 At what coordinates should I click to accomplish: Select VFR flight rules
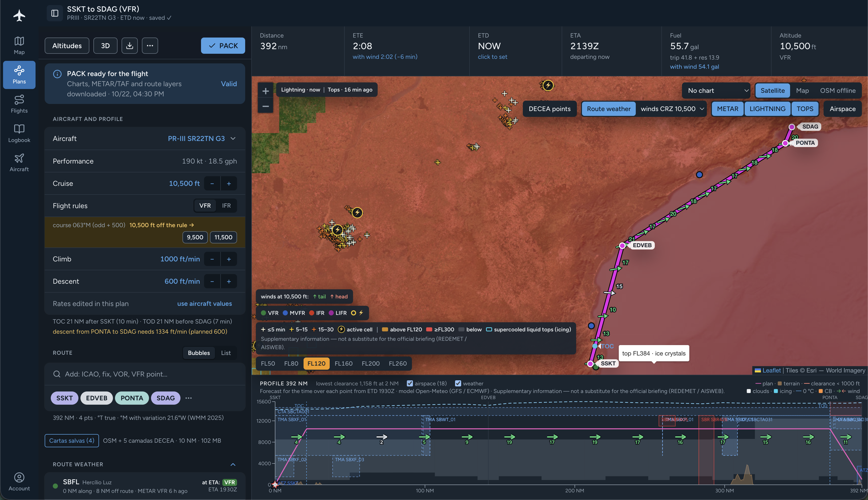pyautogui.click(x=205, y=206)
